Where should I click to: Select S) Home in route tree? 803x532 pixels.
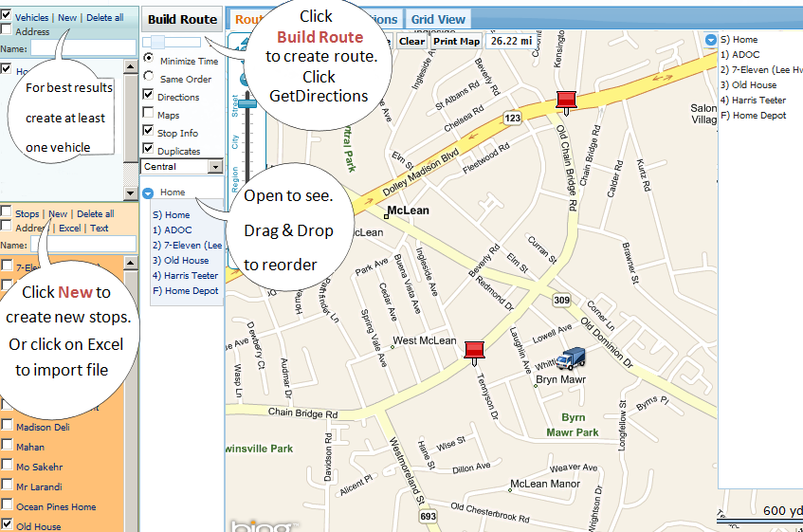[171, 215]
